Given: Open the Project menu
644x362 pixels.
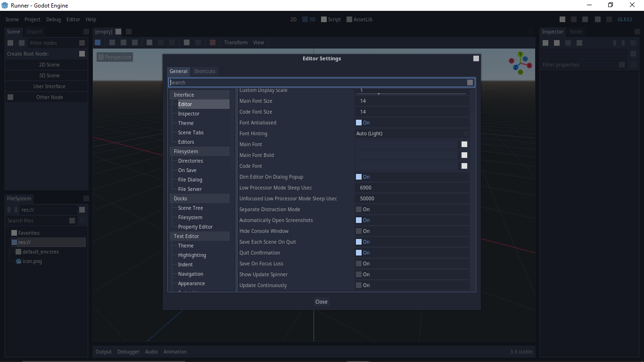Looking at the screenshot, I should click(32, 19).
